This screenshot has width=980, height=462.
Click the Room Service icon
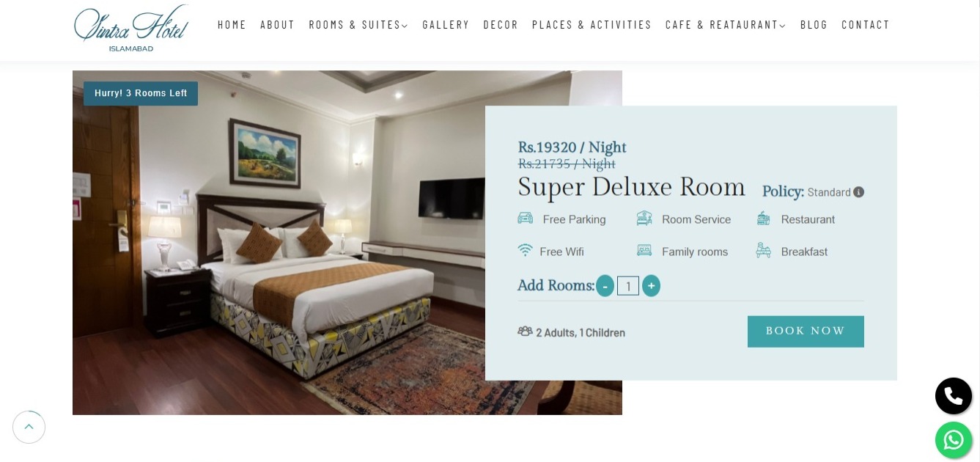[x=644, y=218]
